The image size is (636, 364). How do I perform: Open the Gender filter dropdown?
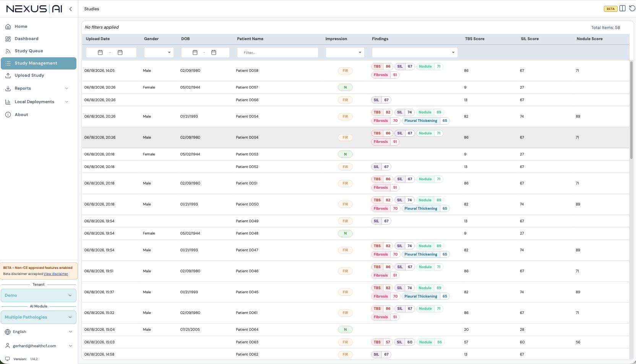pyautogui.click(x=159, y=53)
